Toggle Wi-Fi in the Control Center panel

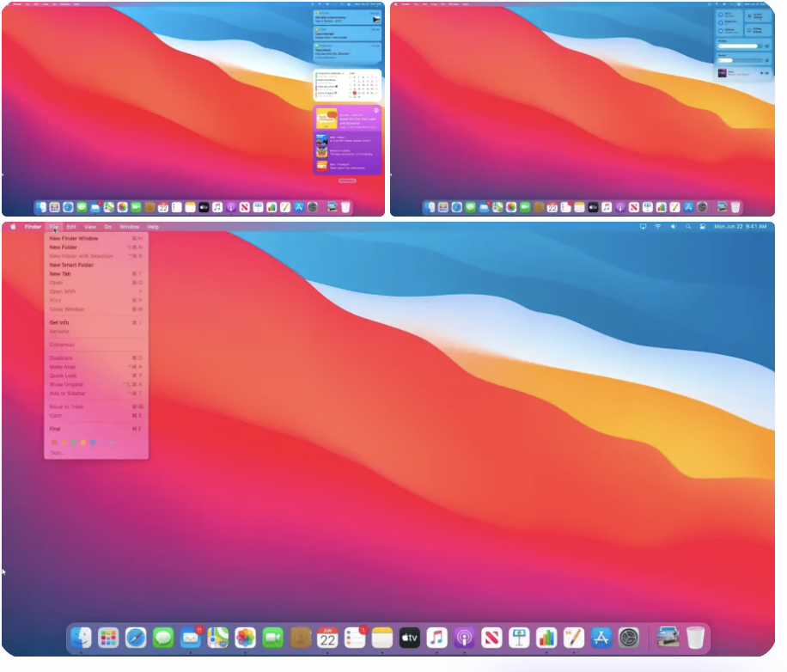pos(720,14)
